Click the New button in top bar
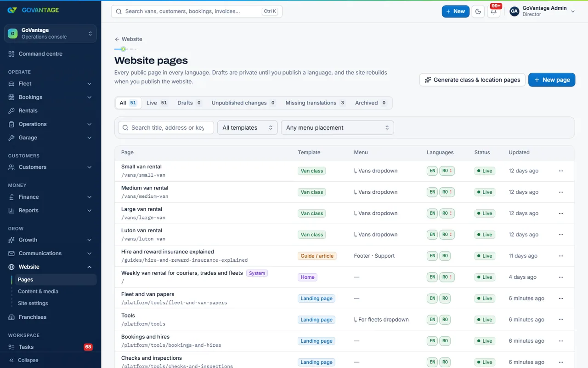Screen dimensions: 588x368 [456, 11]
